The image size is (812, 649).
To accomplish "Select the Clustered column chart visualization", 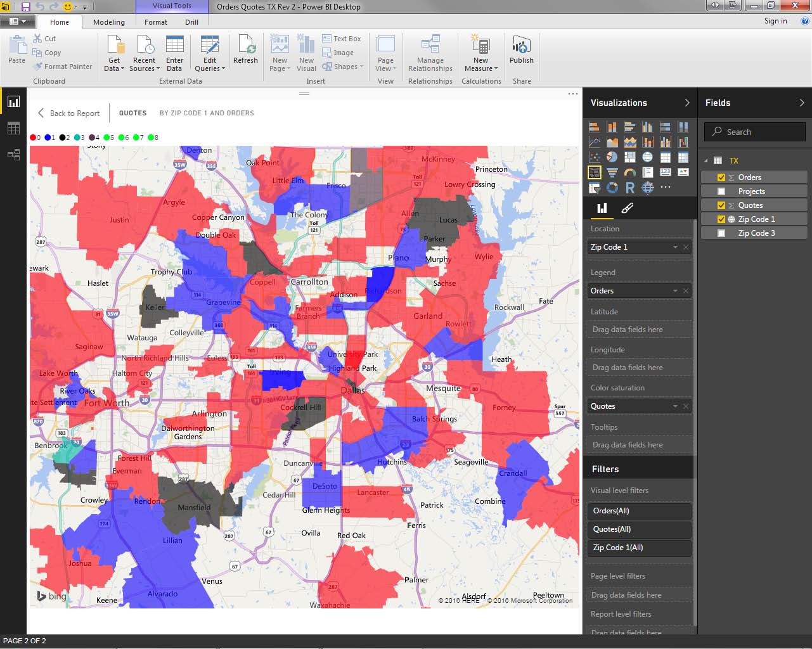I will pyautogui.click(x=647, y=127).
